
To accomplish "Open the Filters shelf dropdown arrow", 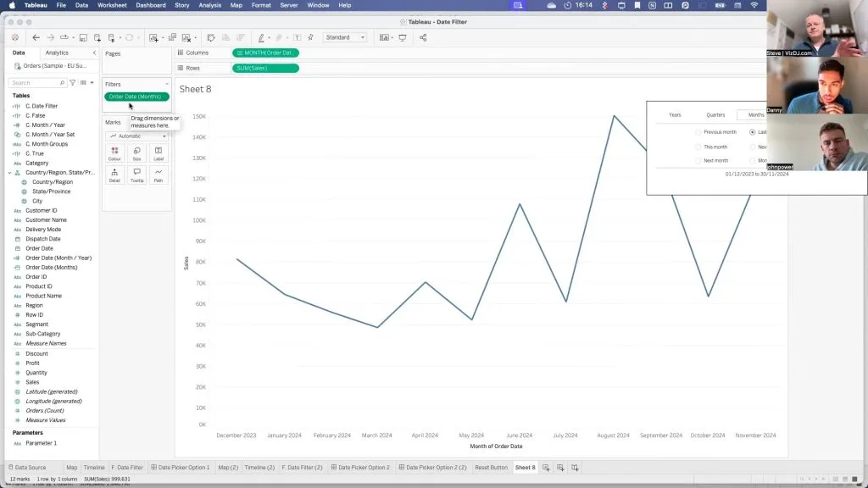I will coord(167,84).
